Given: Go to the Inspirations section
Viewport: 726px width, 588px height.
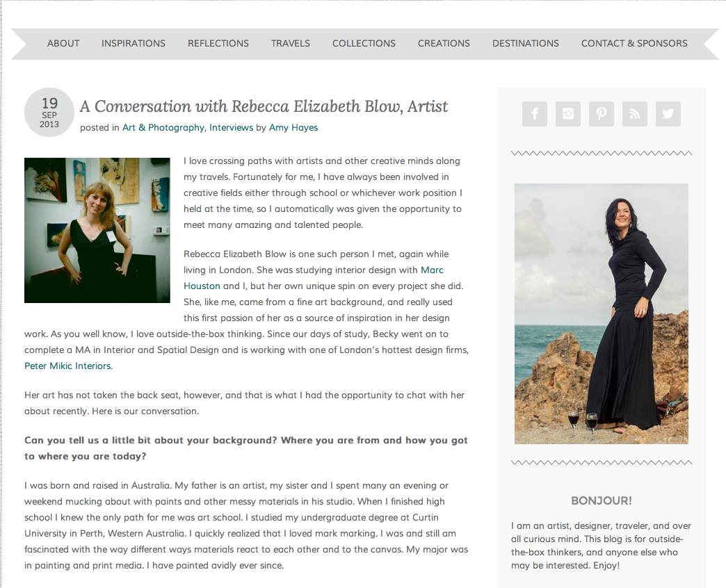Looking at the screenshot, I should tap(134, 44).
